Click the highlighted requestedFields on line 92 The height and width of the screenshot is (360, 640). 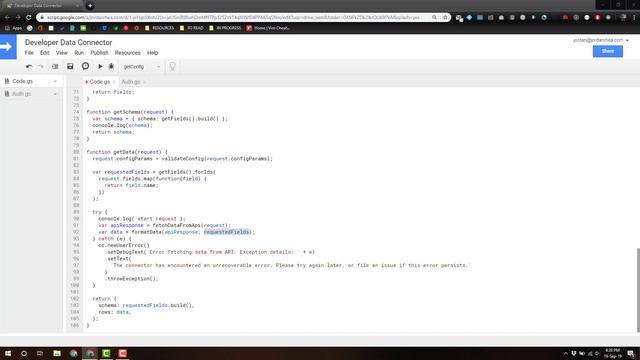click(226, 232)
